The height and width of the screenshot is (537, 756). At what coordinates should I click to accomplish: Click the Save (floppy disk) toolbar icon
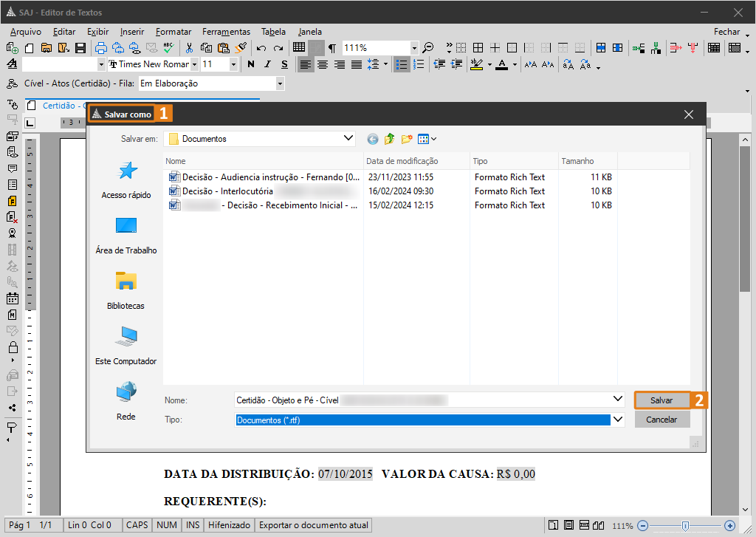point(80,48)
